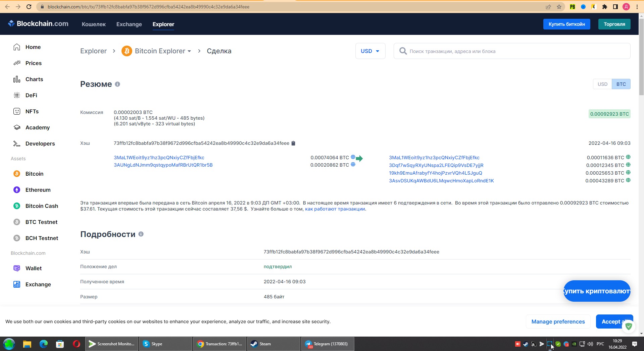Select the Bitcoin asset icon
This screenshot has width=644, height=351.
(17, 174)
